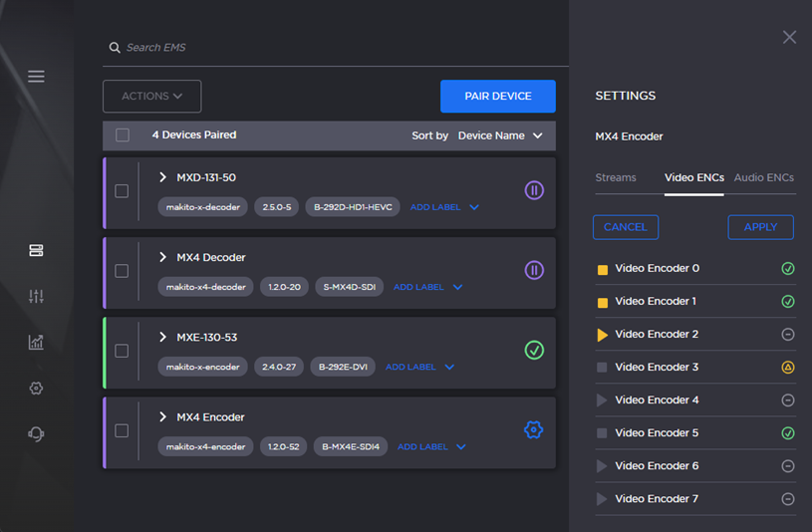
Task: Open the hamburger menu in sidebar
Action: pyautogui.click(x=36, y=77)
